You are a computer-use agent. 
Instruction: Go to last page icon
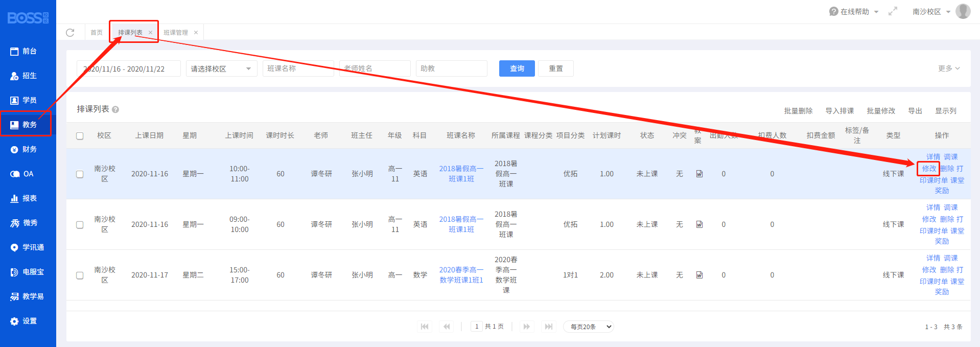(x=549, y=327)
